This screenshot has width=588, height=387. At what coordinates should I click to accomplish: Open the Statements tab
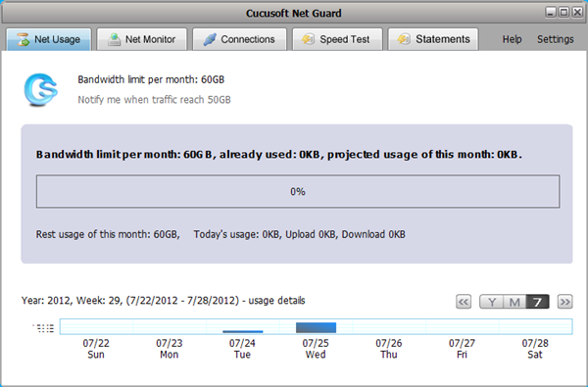(x=433, y=39)
